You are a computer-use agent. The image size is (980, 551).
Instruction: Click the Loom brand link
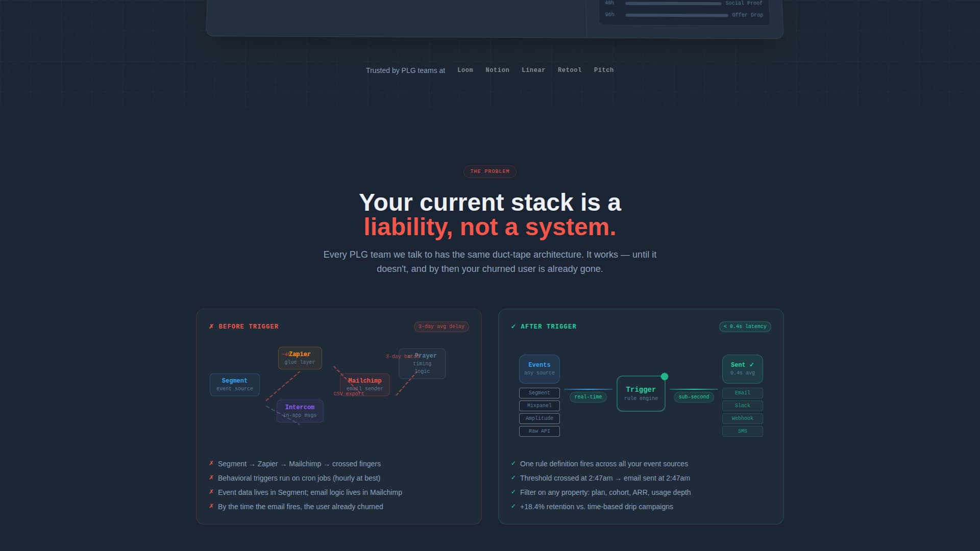pos(465,70)
